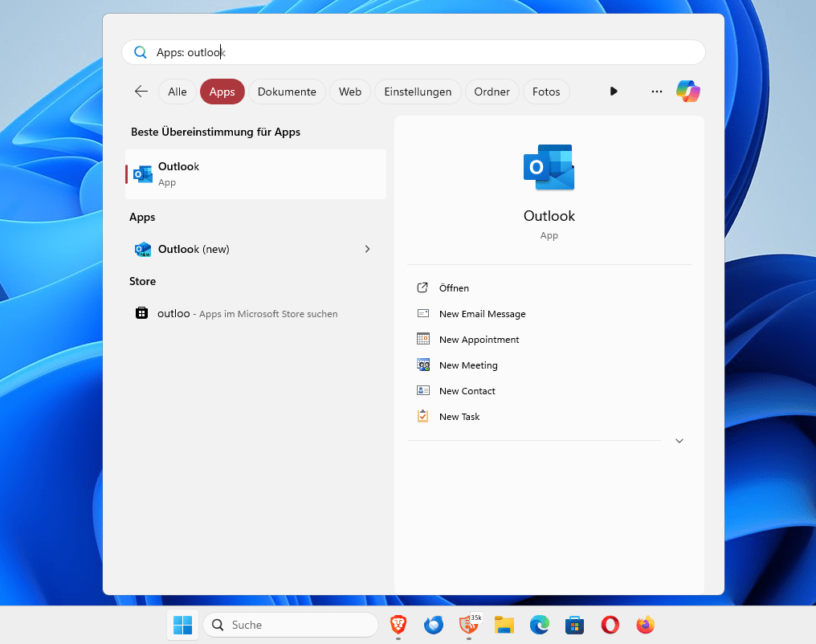
Task: Expand more actions with the down chevron
Action: tap(679, 441)
